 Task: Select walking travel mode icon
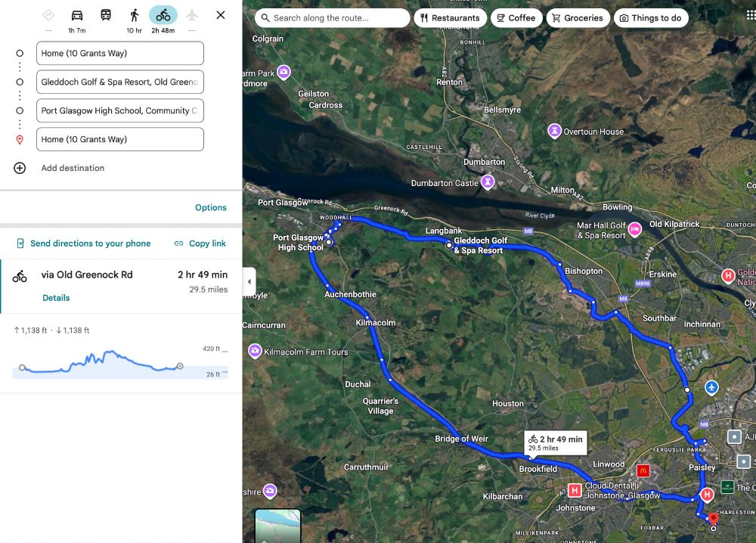pyautogui.click(x=135, y=15)
